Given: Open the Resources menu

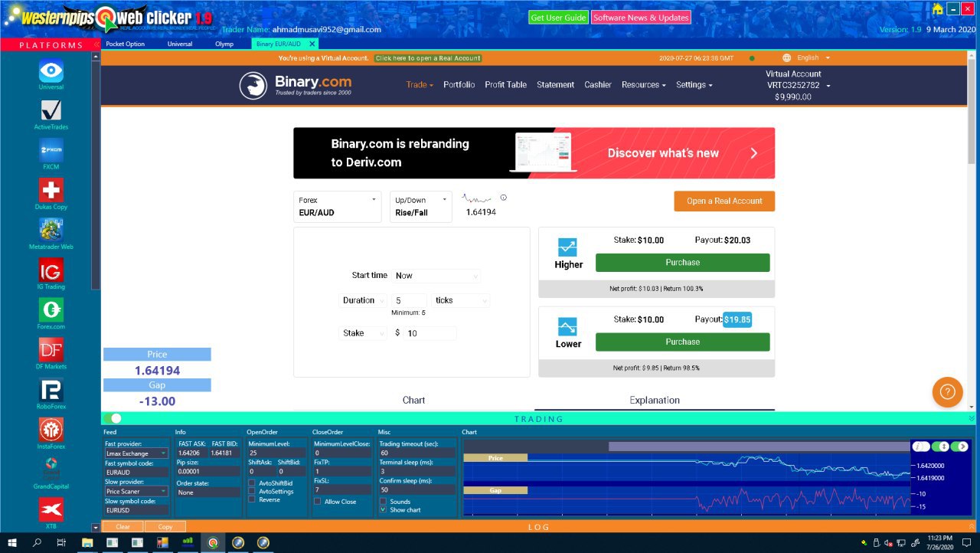Looking at the screenshot, I should point(643,85).
